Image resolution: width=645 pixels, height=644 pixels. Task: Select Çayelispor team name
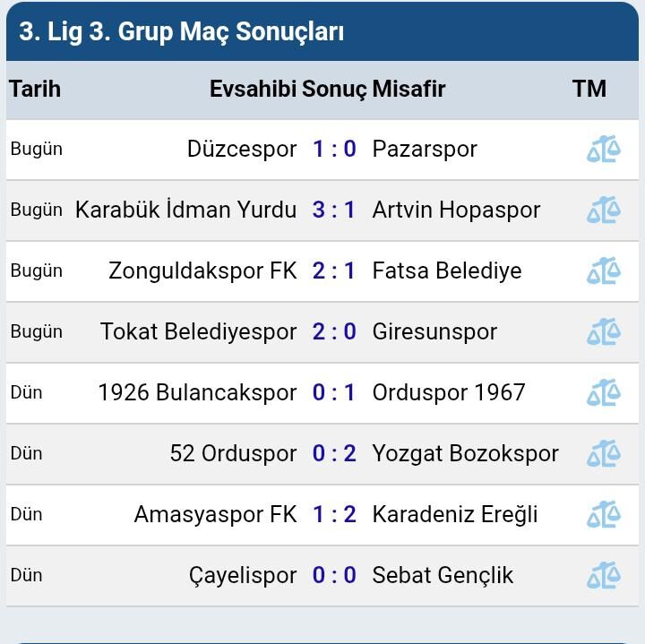243,576
